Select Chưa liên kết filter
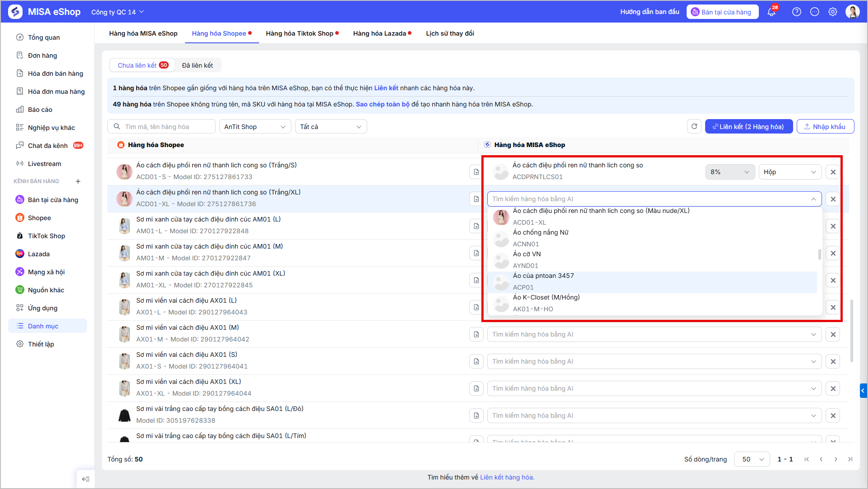Screen dimensions: 868x489 (143, 65)
